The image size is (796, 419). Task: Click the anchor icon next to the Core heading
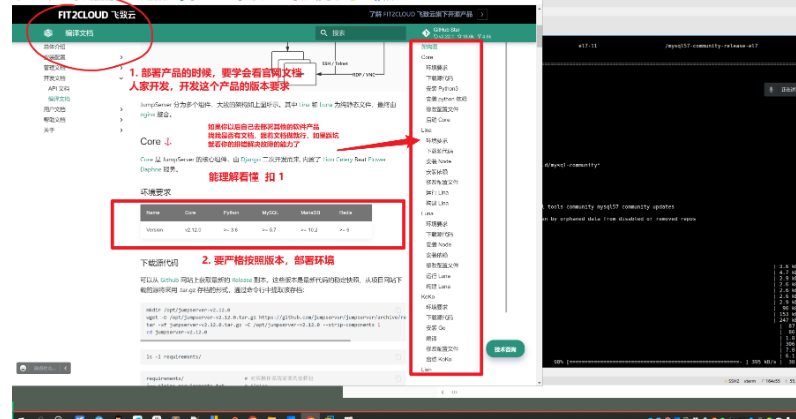tap(168, 142)
